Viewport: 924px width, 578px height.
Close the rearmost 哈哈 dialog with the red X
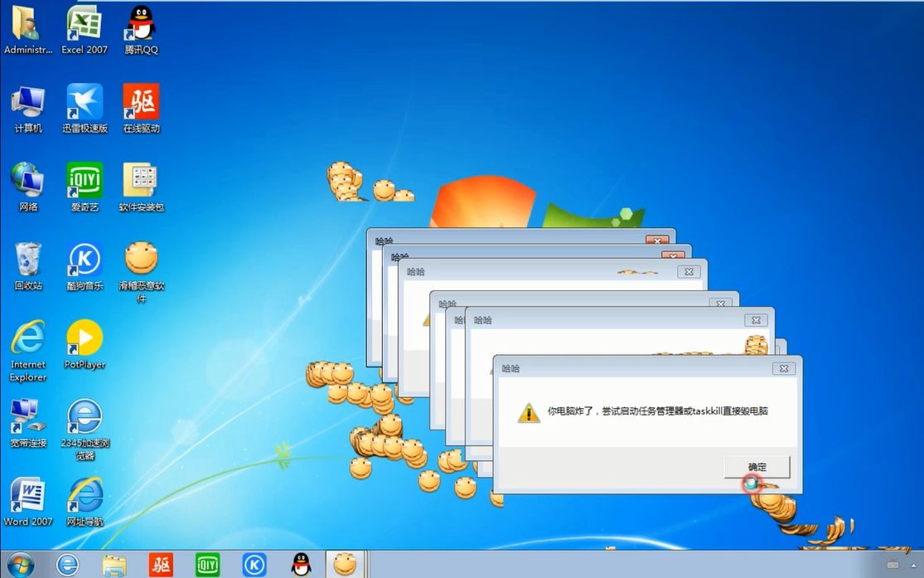pos(657,240)
